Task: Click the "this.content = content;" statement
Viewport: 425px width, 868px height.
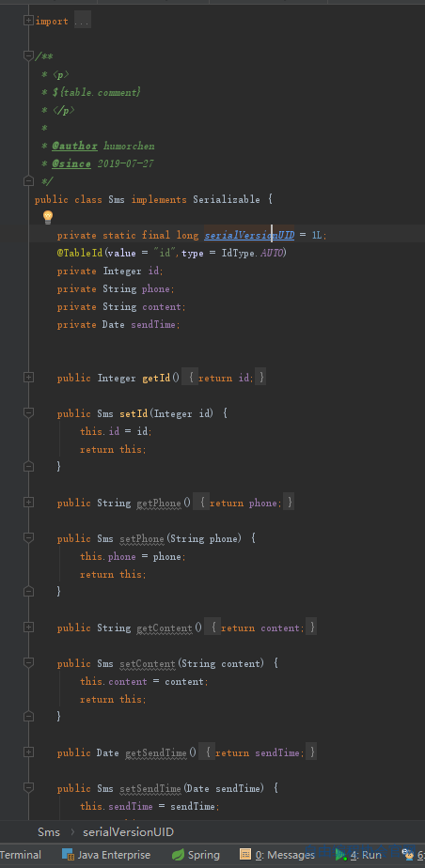Action: point(144,681)
